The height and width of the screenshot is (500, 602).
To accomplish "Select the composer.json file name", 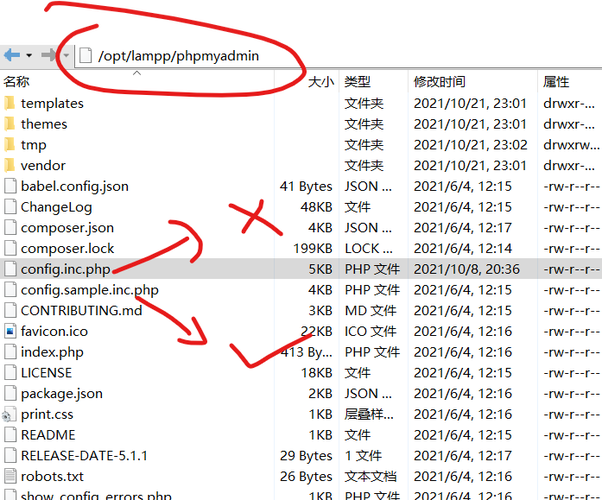I will pos(67,228).
